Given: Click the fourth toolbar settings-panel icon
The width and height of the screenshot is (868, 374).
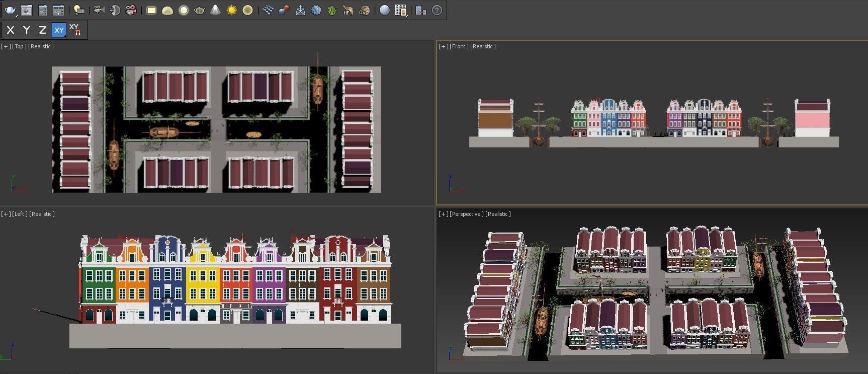Looking at the screenshot, I should [59, 10].
